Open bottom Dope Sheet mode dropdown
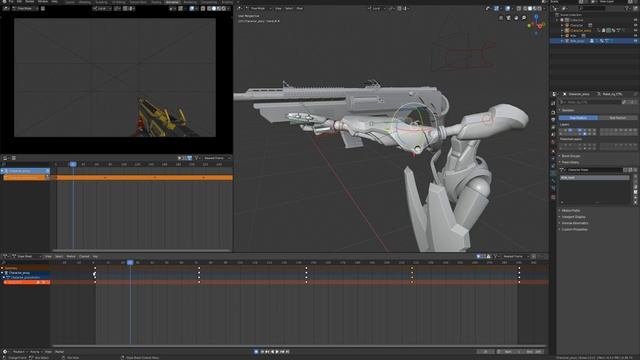Image resolution: width=640 pixels, height=360 pixels. [27, 256]
